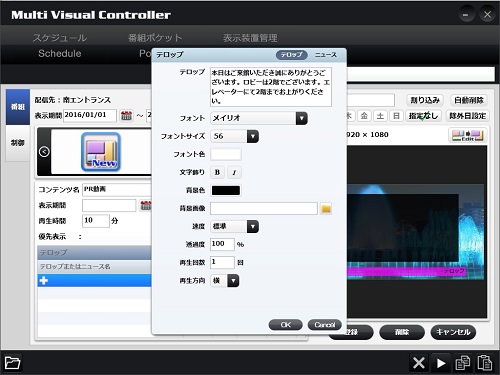Image resolution: width=500 pixels, height=375 pixels.
Task: Switch to テロップ tab in dialog
Action: click(x=291, y=55)
